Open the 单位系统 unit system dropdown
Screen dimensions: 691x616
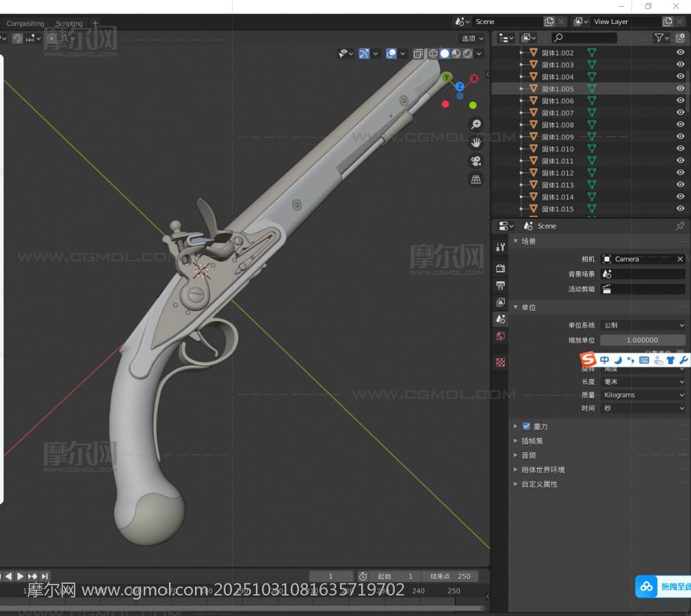click(x=642, y=325)
